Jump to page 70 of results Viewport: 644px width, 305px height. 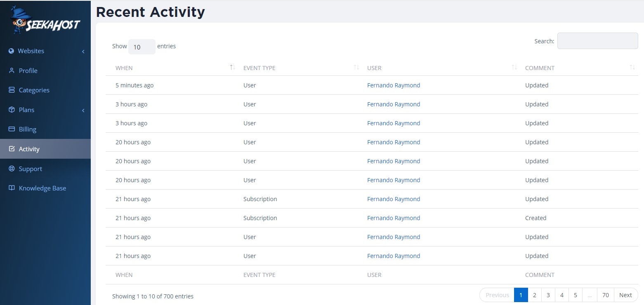point(605,295)
